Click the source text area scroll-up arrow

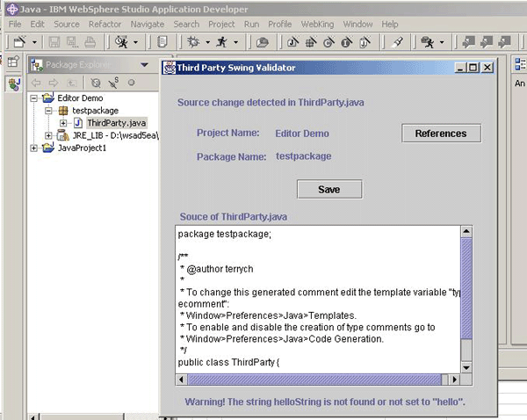pos(466,232)
